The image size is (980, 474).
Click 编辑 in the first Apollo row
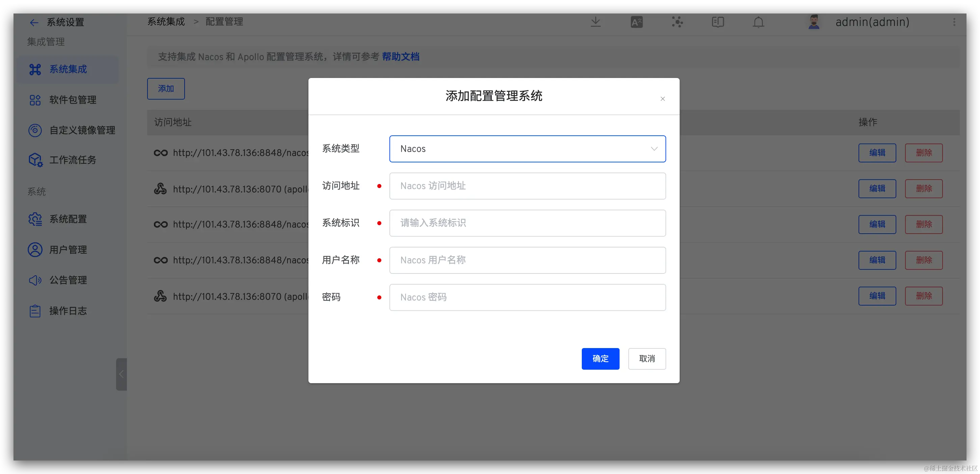pyautogui.click(x=877, y=188)
